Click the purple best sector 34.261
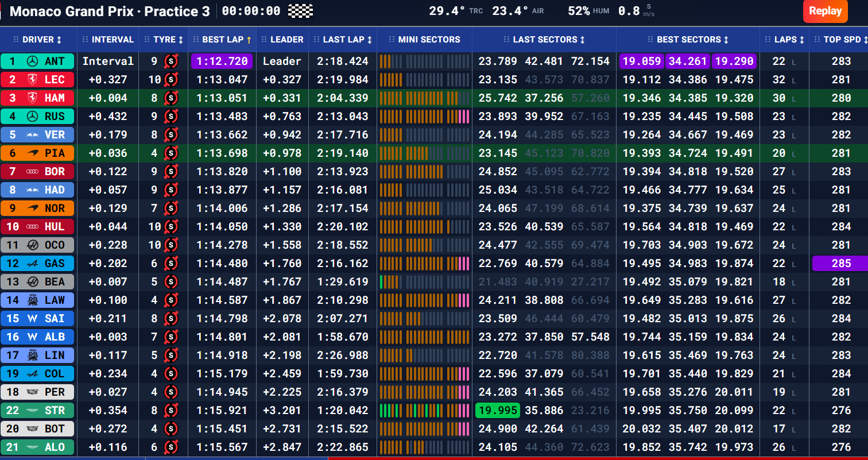868x460 pixels. pos(688,61)
